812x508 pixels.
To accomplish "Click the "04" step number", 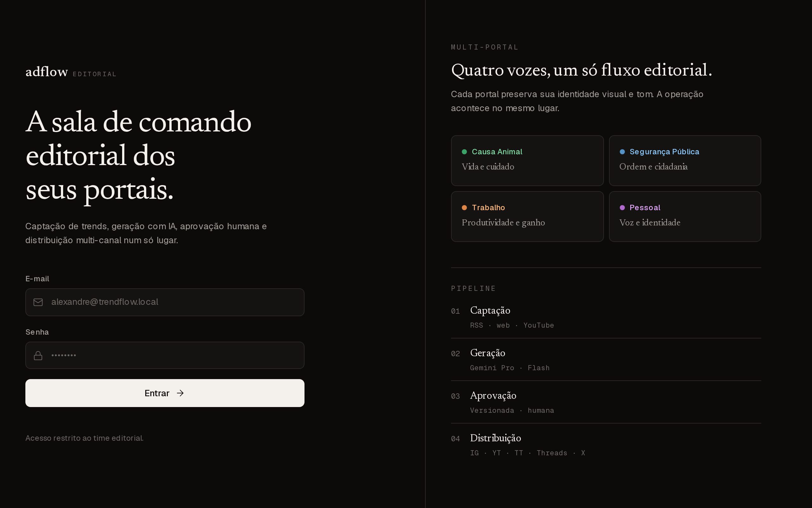I will [x=455, y=439].
